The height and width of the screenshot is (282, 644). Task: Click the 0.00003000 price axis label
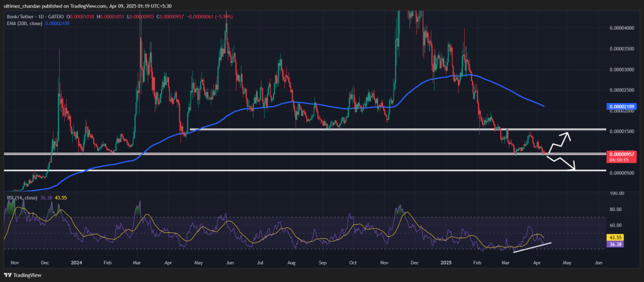click(x=621, y=69)
